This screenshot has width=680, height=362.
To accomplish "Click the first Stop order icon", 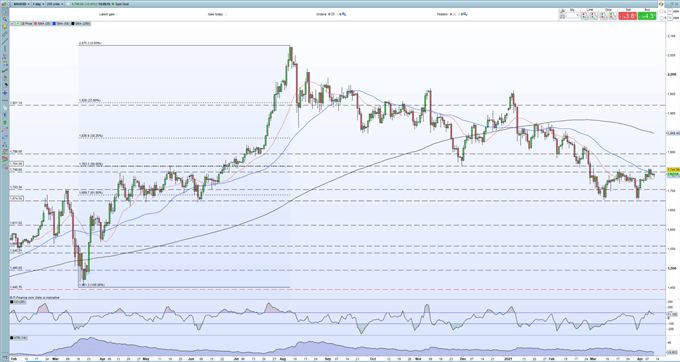I will click(604, 16).
